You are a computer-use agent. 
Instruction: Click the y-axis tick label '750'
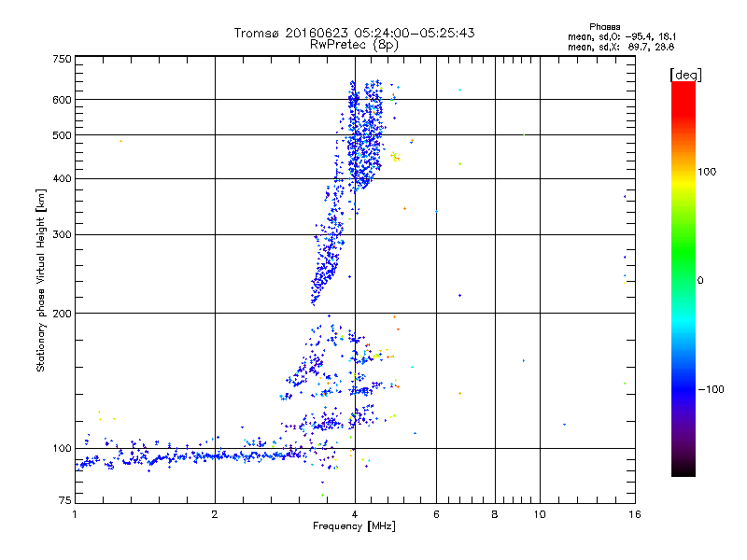pos(63,59)
